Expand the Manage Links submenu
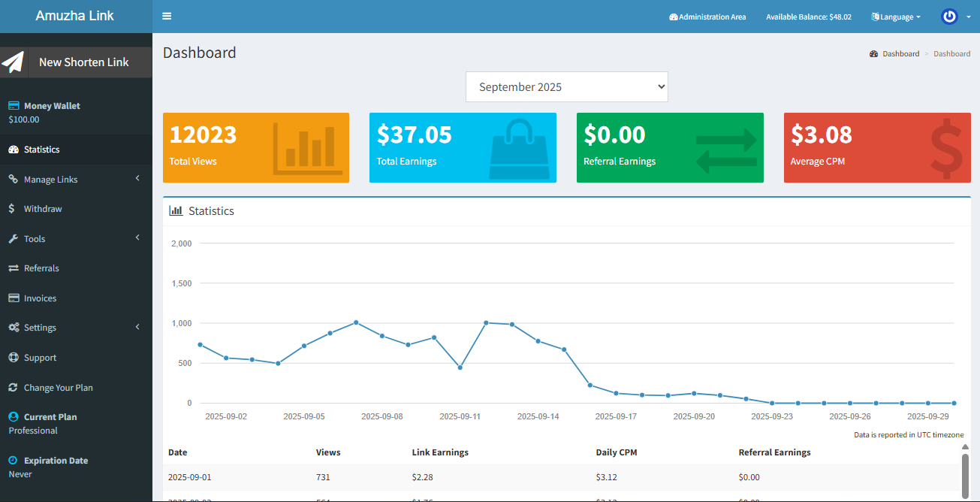 click(x=75, y=180)
